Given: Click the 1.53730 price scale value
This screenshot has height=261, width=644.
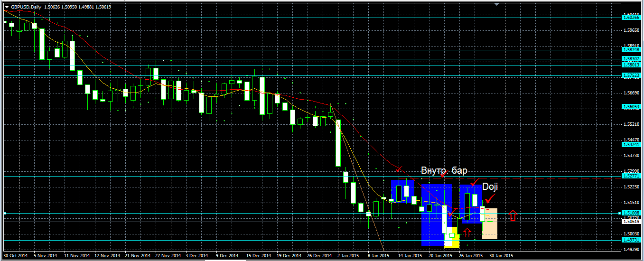Looking at the screenshot, I should point(632,155).
